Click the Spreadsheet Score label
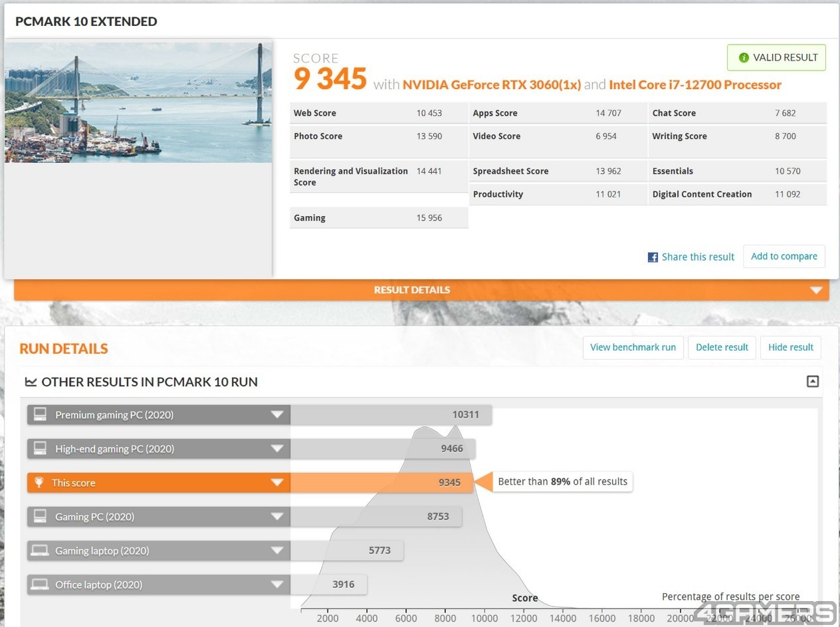This screenshot has height=627, width=840. tap(511, 171)
